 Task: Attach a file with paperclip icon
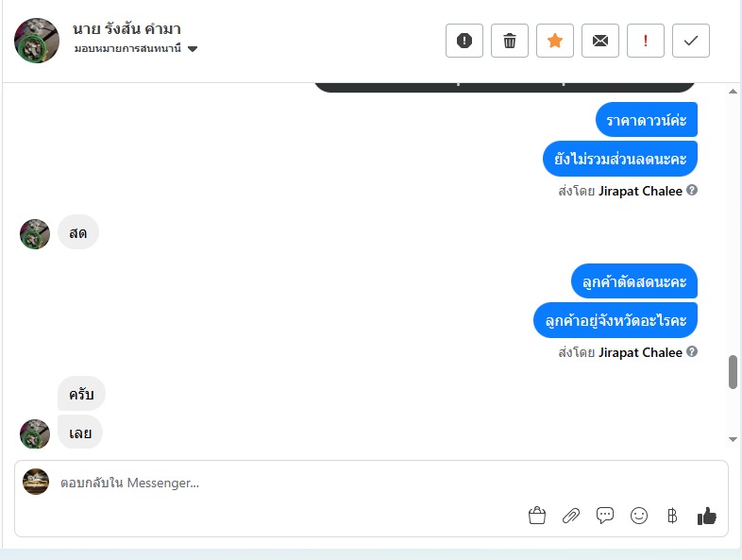[571, 516]
